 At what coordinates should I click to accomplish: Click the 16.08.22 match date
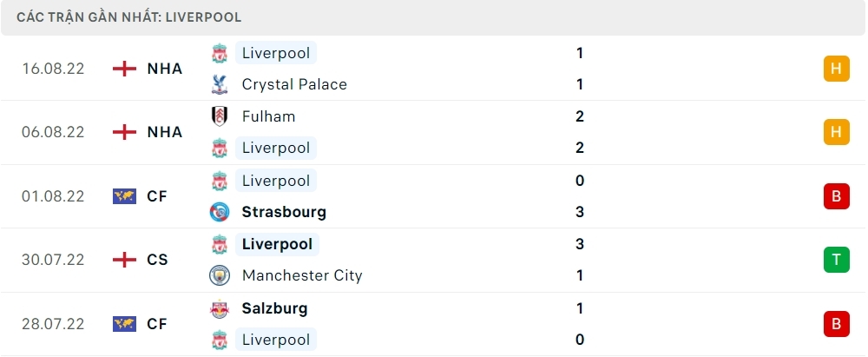[x=53, y=69]
